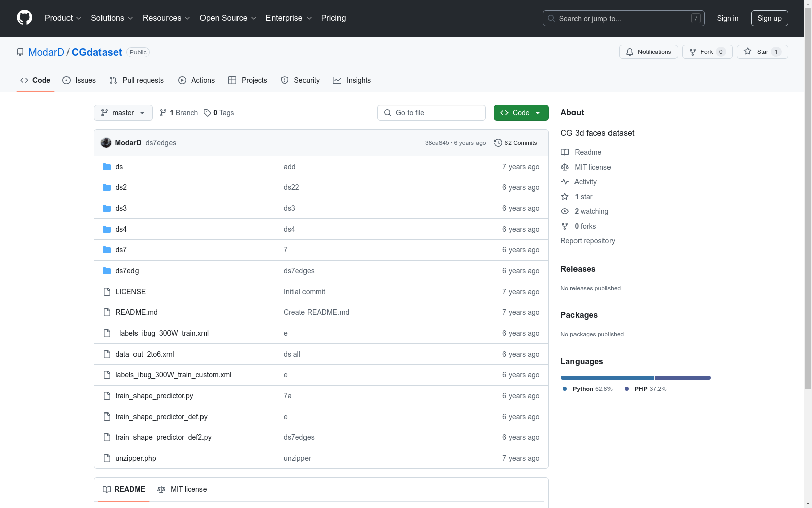Click the ds7 folder icon
This screenshot has height=508, width=812.
(107, 250)
